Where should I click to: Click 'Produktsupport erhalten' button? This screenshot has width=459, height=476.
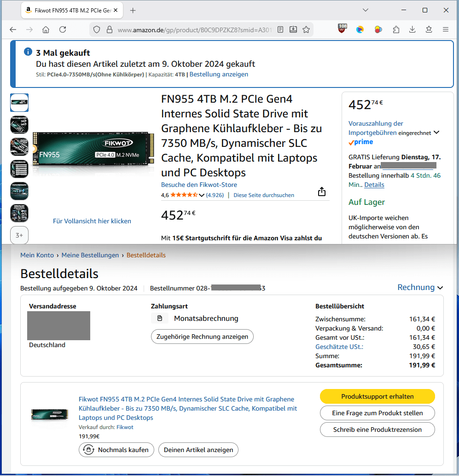coord(378,396)
